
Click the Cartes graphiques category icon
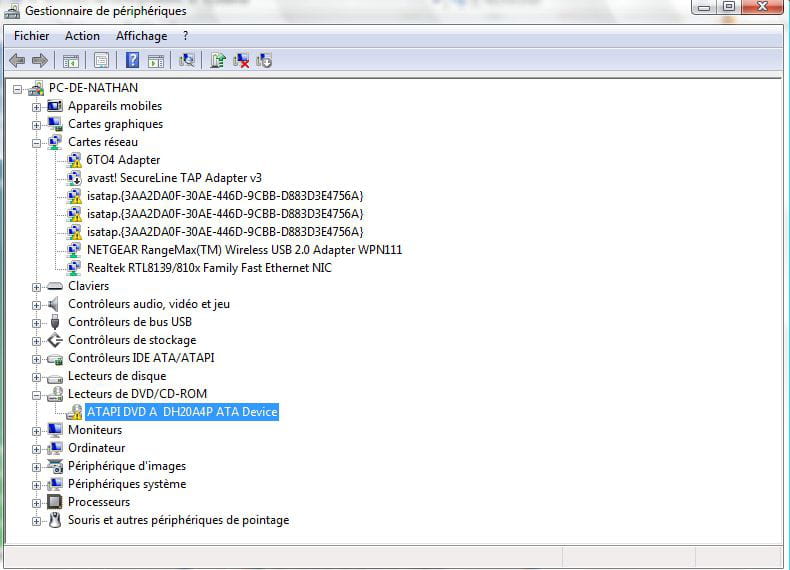point(55,124)
